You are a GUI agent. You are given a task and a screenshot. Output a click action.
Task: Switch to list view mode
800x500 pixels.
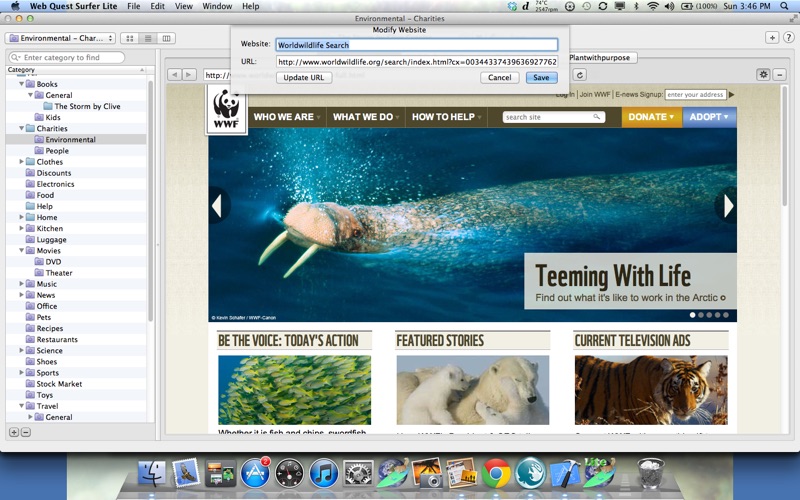click(148, 38)
